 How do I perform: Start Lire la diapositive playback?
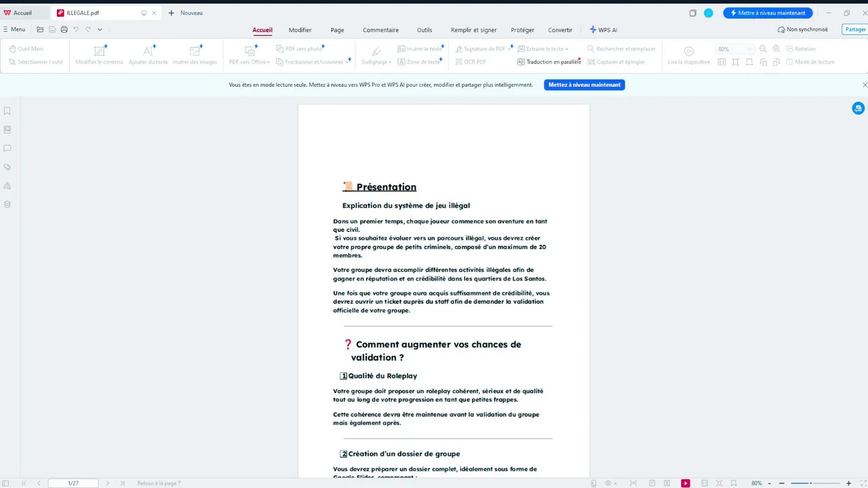click(x=689, y=55)
